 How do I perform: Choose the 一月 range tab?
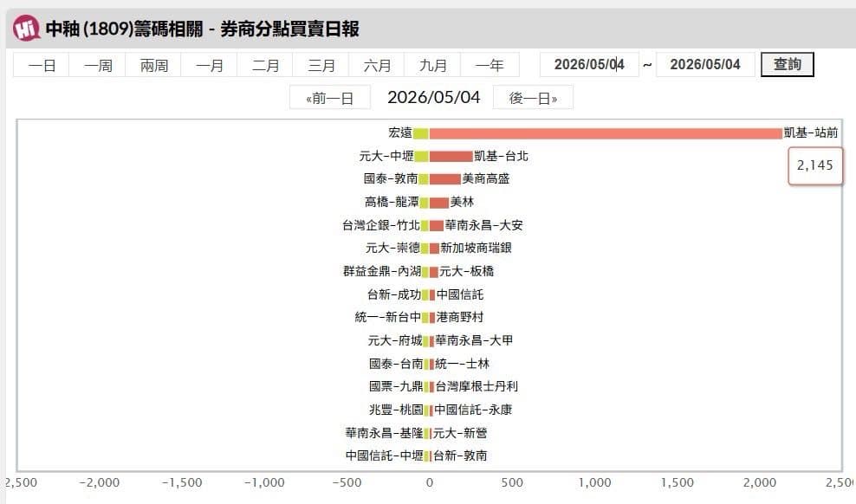(x=210, y=66)
